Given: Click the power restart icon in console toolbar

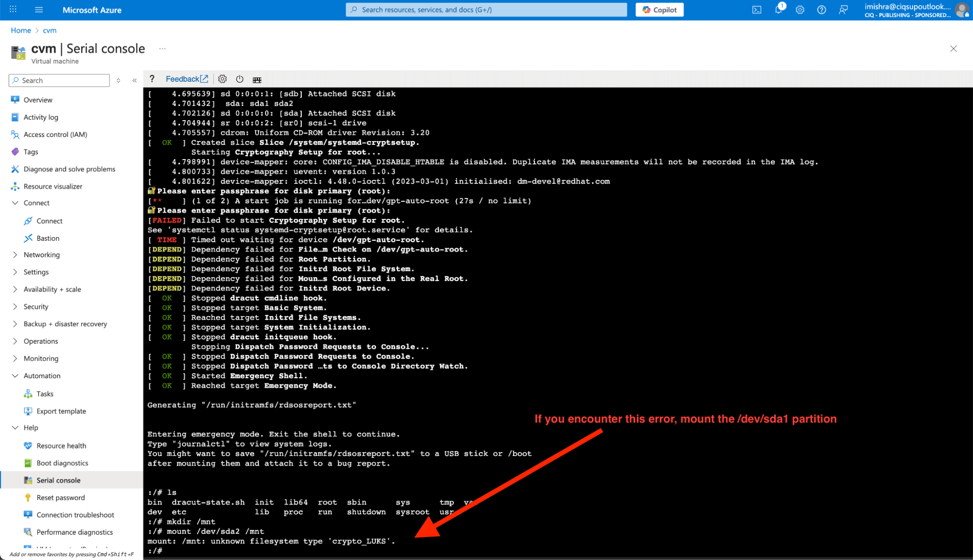Looking at the screenshot, I should [239, 79].
